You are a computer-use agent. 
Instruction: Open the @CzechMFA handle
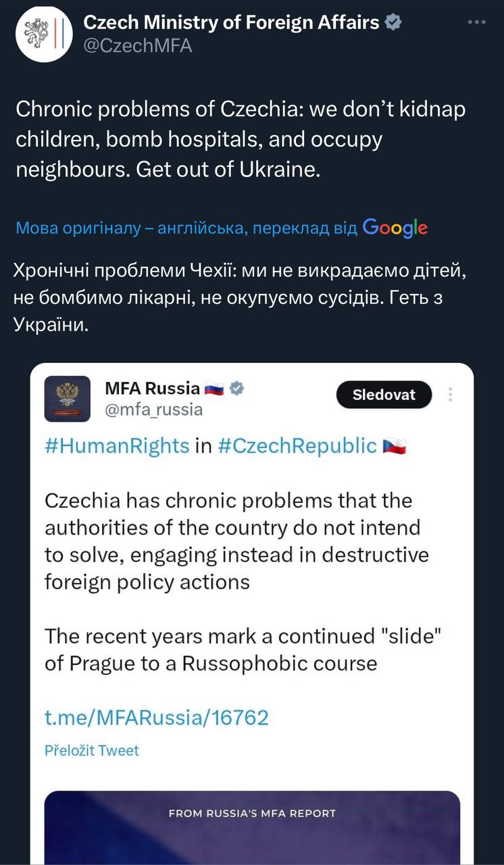[137, 47]
